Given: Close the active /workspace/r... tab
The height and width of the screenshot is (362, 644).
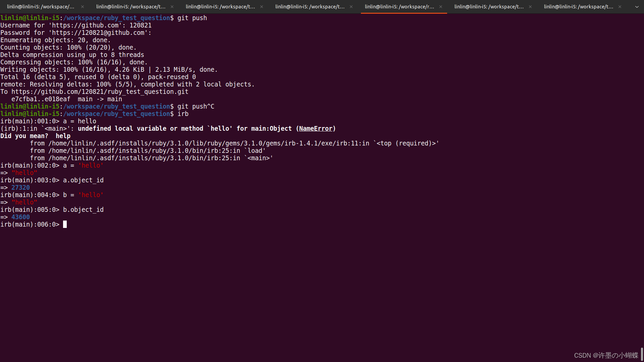Looking at the screenshot, I should 441,7.
